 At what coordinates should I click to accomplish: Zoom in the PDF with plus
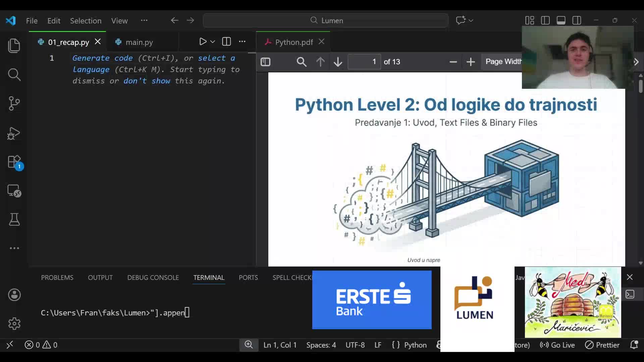click(x=471, y=62)
